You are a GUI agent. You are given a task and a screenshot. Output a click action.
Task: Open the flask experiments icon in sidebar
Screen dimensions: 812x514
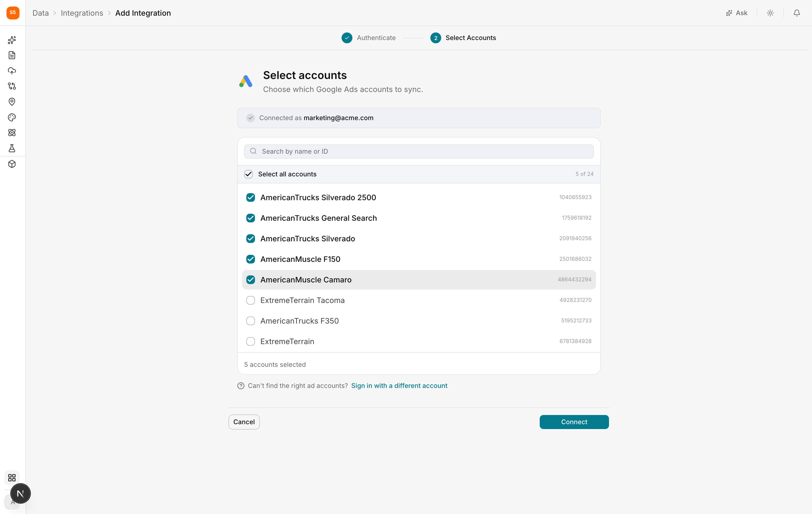(12, 148)
